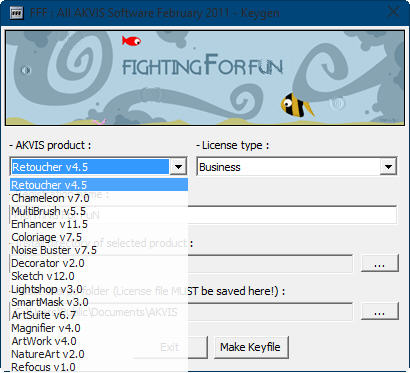
Task: Choose Refocus v1.0 entry
Action: click(x=99, y=366)
